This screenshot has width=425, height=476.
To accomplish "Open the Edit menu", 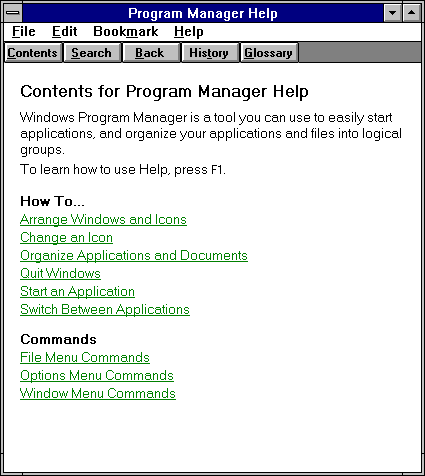I will click(x=65, y=32).
